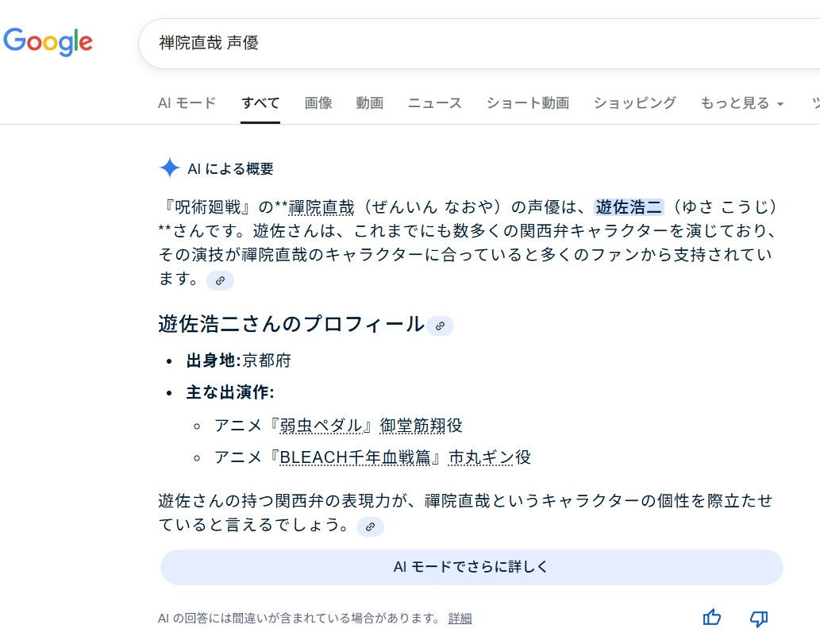
Task: Click the 御堂筋翔役 link
Action: tap(421, 426)
